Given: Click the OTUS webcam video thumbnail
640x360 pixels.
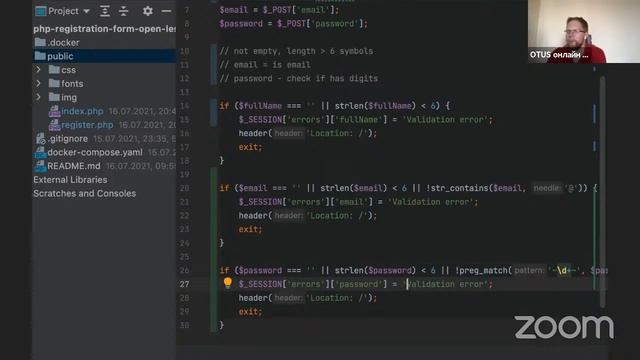Looking at the screenshot, I should [x=584, y=31].
